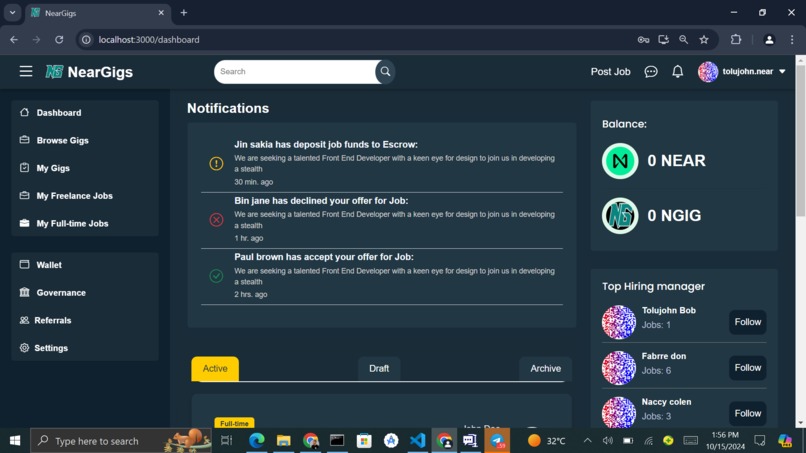Open the messages chat icon
Screen dimensions: 806x453
click(x=651, y=71)
